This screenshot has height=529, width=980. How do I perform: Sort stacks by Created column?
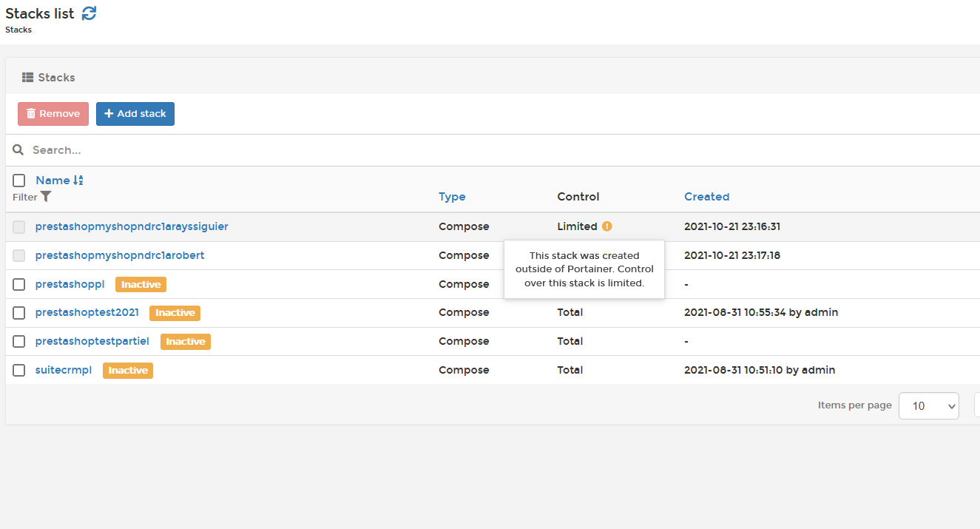pos(706,197)
